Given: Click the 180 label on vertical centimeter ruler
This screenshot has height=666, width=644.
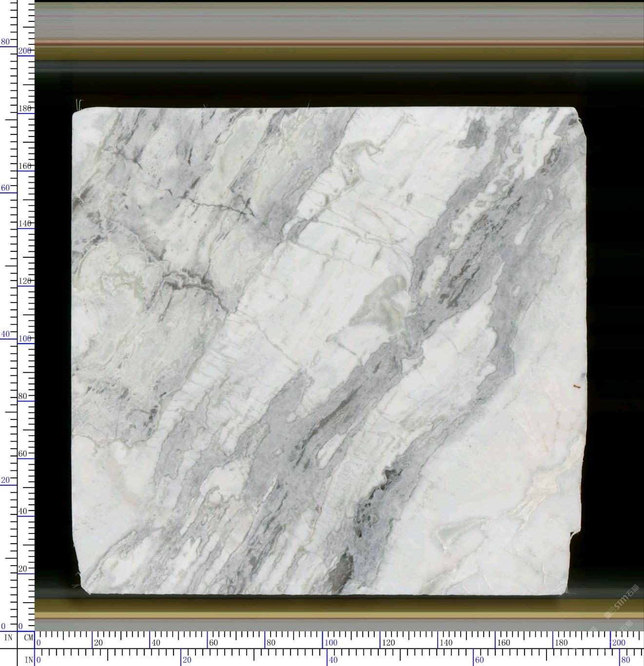Looking at the screenshot, I should click(x=25, y=108).
